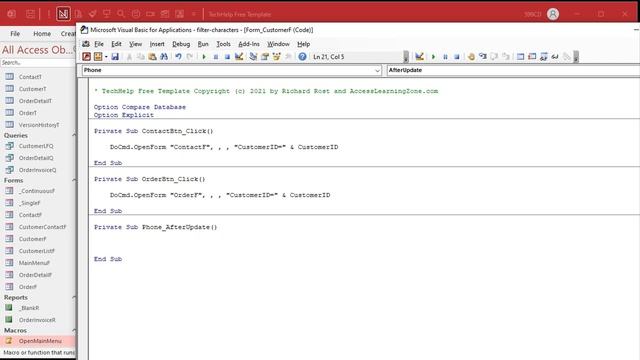Open the Locals Window icon
This screenshot has width=640, height=360.
(520, 57)
